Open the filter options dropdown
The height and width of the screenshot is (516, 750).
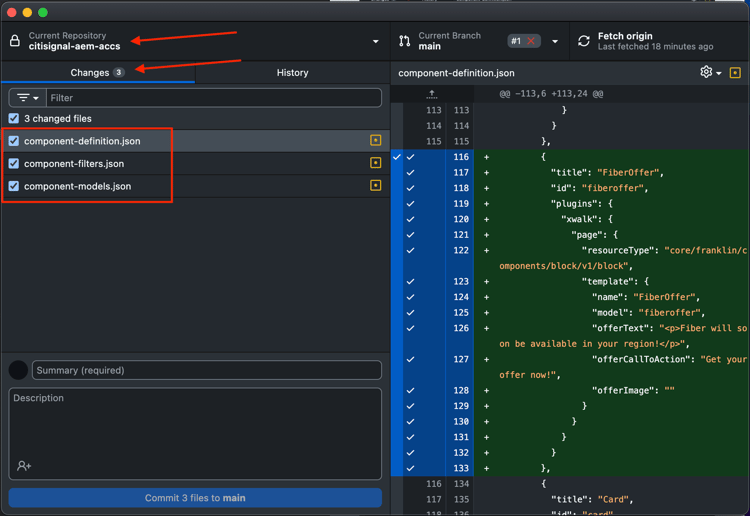click(28, 98)
